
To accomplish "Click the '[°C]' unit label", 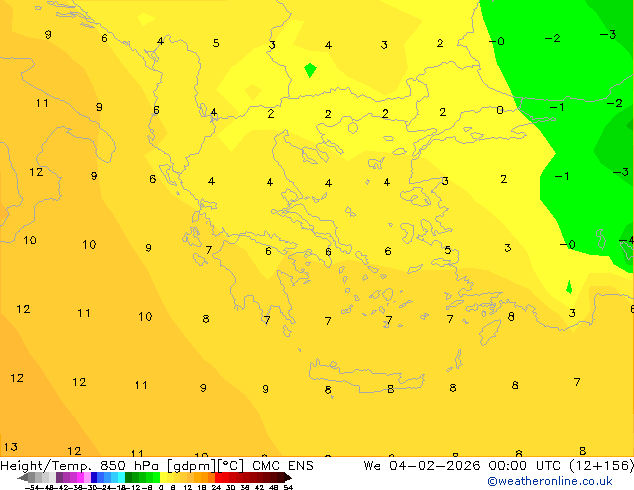I will 231,466.
